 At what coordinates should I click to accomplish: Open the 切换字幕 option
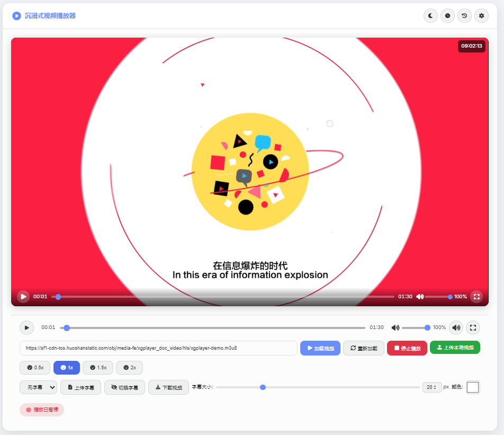(x=124, y=387)
